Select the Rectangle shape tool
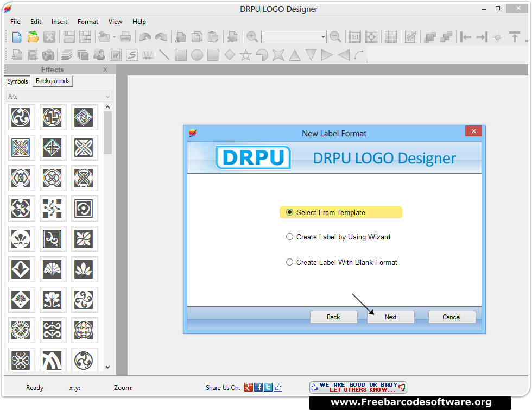This screenshot has width=532, height=410. click(180, 55)
